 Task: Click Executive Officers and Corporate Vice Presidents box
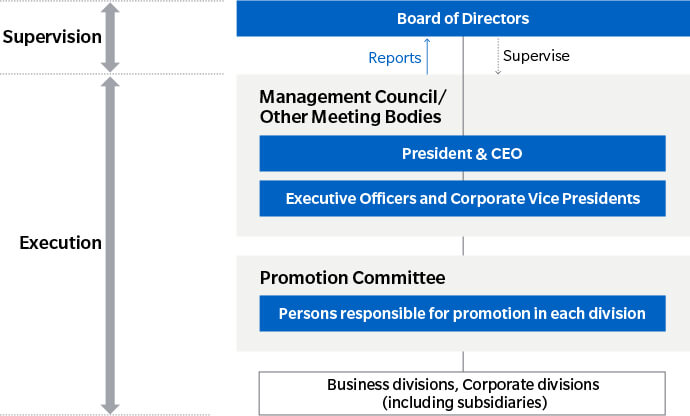coord(462,198)
